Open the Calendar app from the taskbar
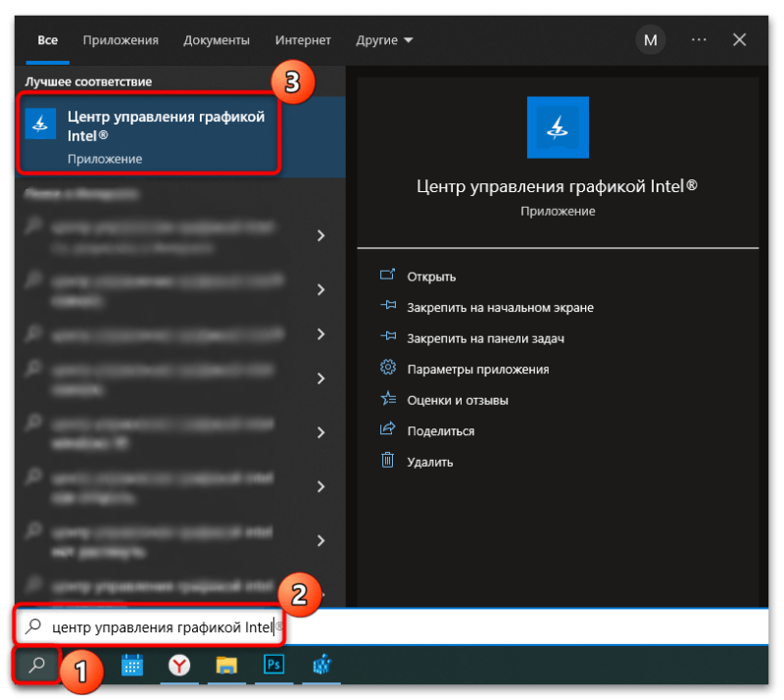The height and width of the screenshot is (700, 784). point(132,665)
